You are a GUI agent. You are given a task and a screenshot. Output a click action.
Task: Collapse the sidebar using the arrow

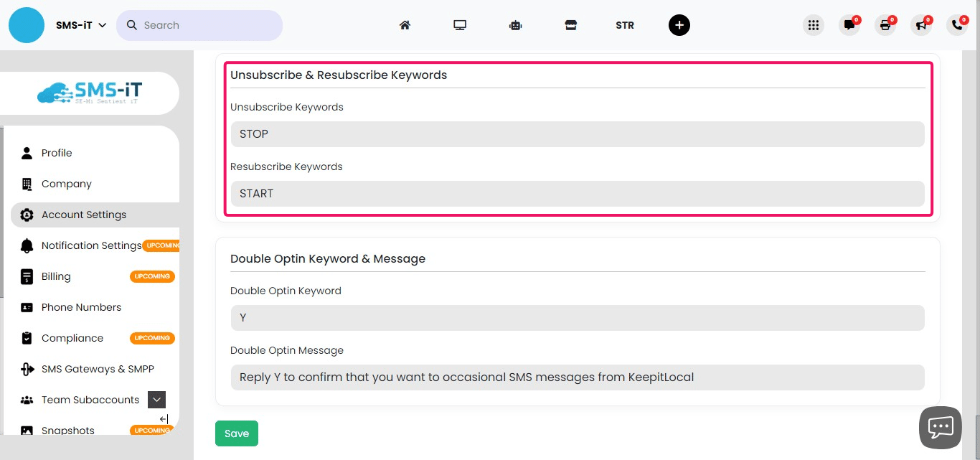click(163, 418)
